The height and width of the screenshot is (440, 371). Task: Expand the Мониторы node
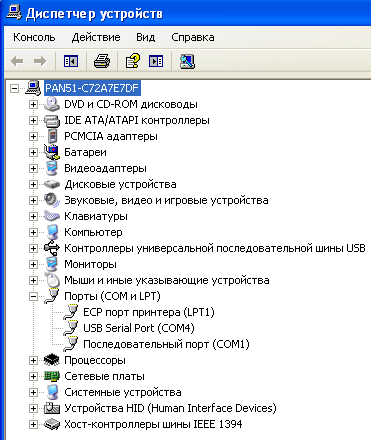pyautogui.click(x=33, y=265)
